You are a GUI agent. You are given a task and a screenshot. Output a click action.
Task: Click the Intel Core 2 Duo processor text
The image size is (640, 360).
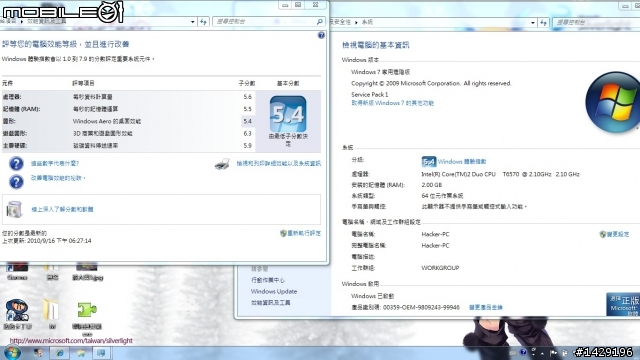(500, 174)
